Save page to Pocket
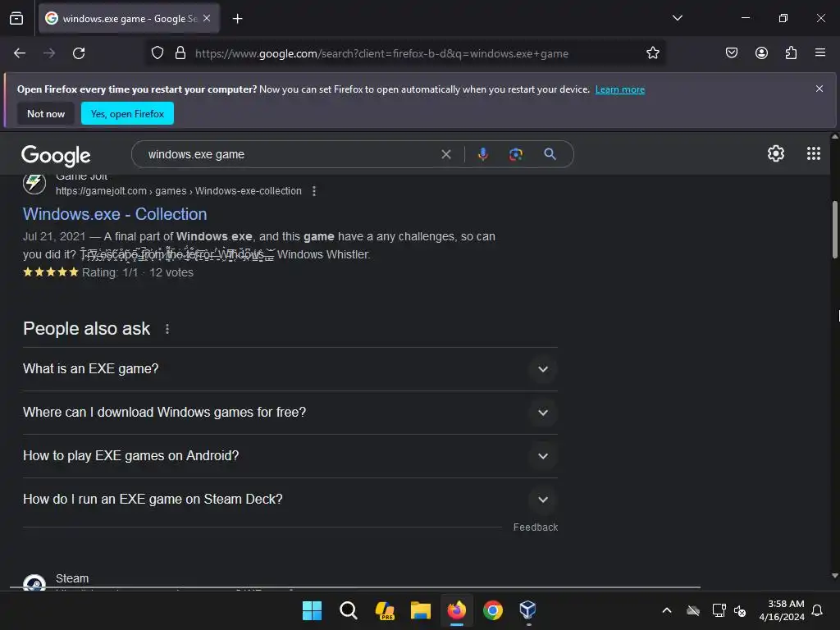This screenshot has height=630, width=840. (x=731, y=52)
